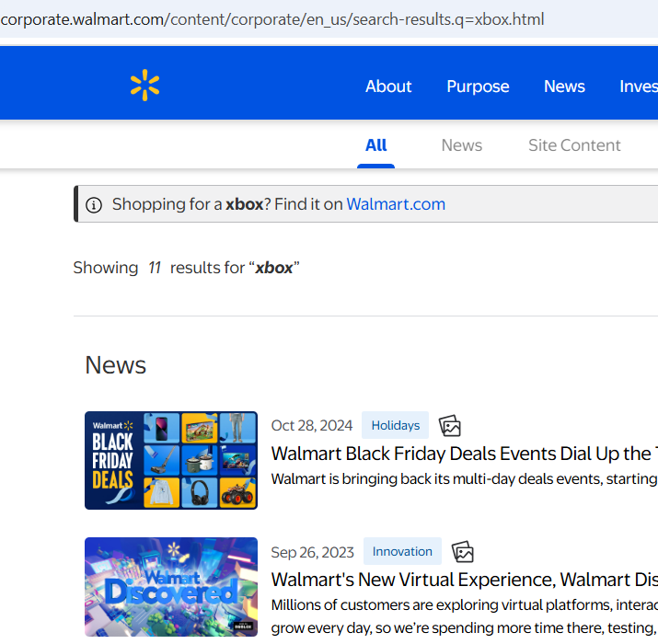Click the Walmart spark logo
This screenshot has height=644, width=658.
point(144,86)
